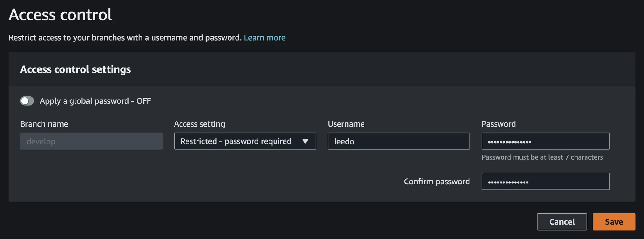The image size is (644, 239).
Task: Click the "Apply a global password - OFF" label
Action: 95,101
